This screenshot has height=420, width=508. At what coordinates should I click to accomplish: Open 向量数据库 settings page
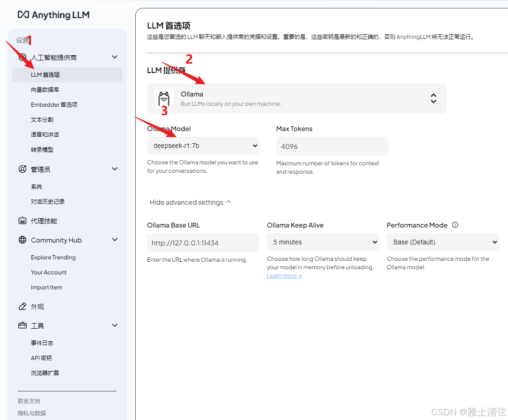[45, 90]
